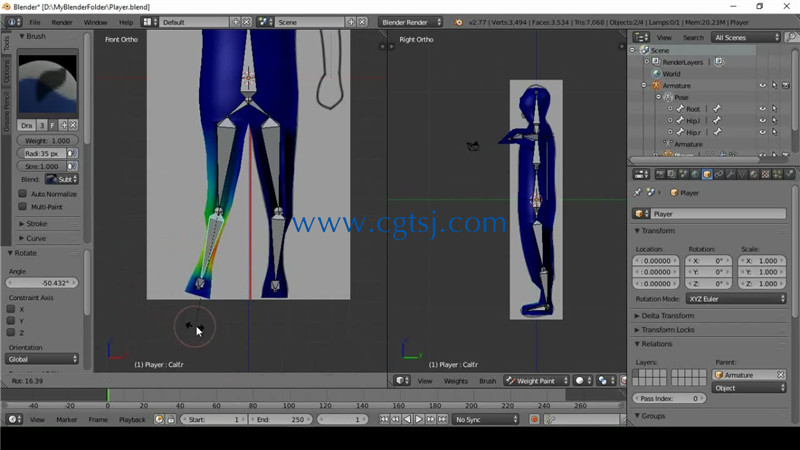Jump to the timeline start frame
The height and width of the screenshot is (450, 800).
pyautogui.click(x=384, y=419)
